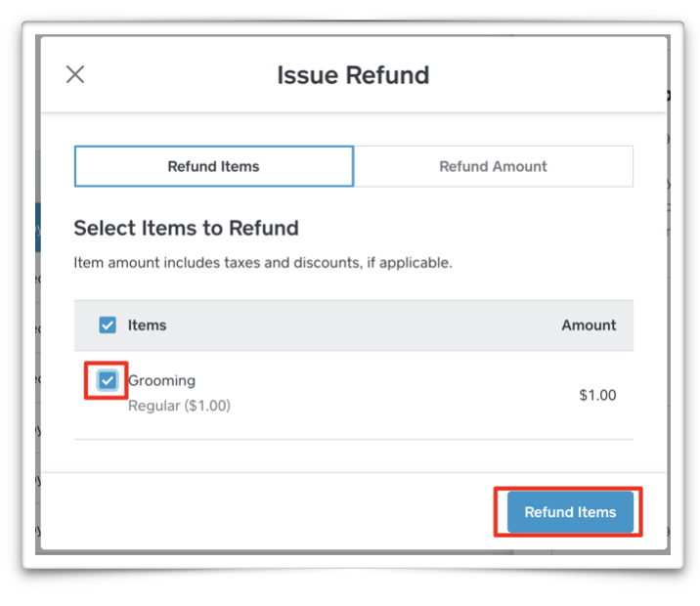Click the blue Refund Items button
The height and width of the screenshot is (606, 700).
coord(570,512)
